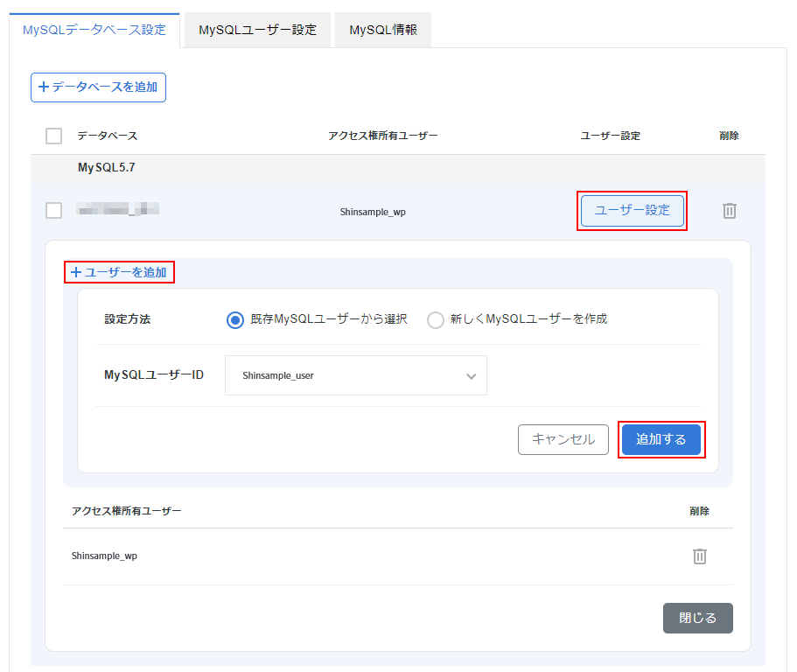This screenshot has height=672, width=797.
Task: Confirm with the 追加する button
Action: point(661,439)
